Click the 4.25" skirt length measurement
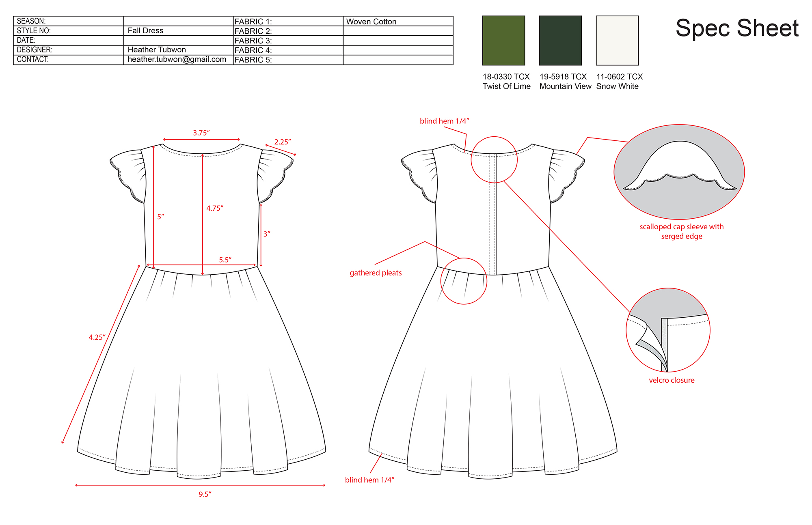 (97, 338)
